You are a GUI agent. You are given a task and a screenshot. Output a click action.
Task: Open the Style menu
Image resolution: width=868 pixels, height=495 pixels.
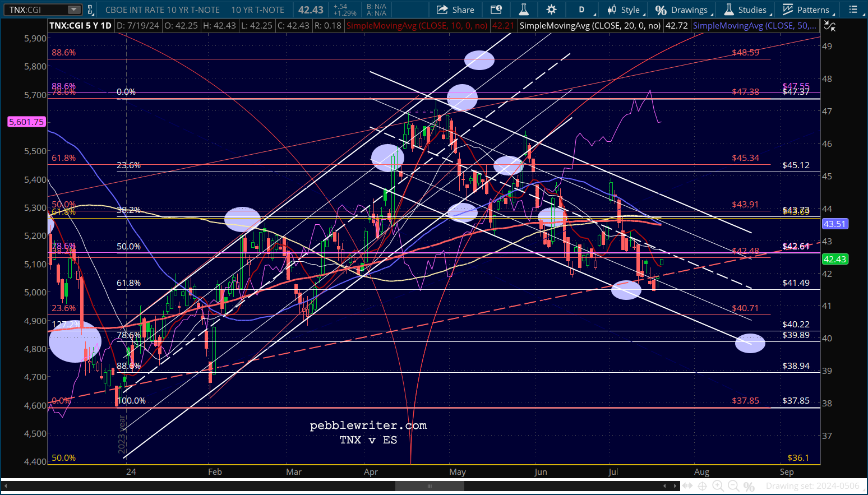pyautogui.click(x=626, y=10)
